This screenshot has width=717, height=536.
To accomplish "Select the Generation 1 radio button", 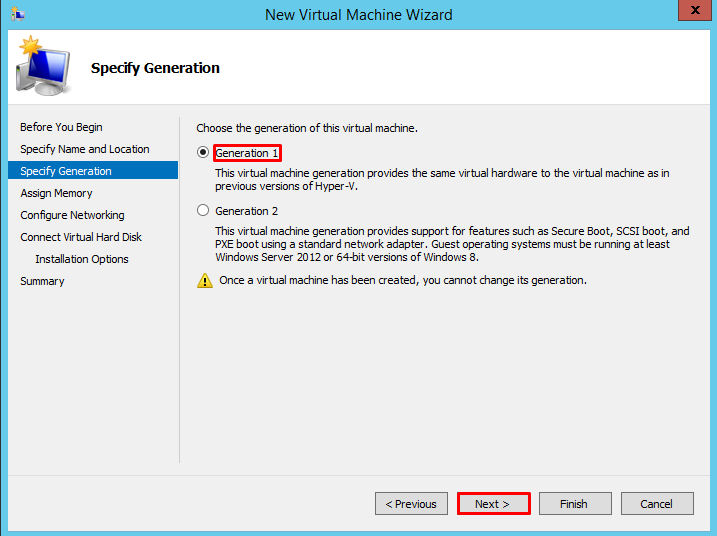I will click(x=203, y=152).
